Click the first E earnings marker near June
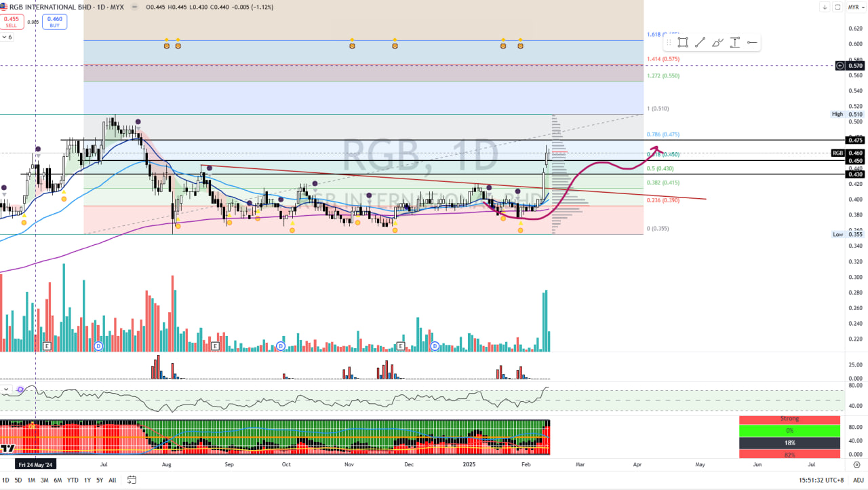The width and height of the screenshot is (868, 490). 47,346
